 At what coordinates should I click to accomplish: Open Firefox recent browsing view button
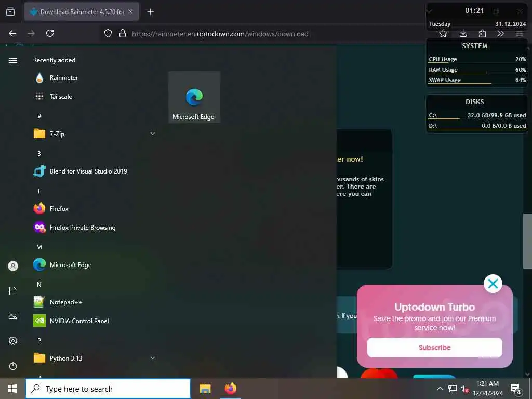[10, 12]
